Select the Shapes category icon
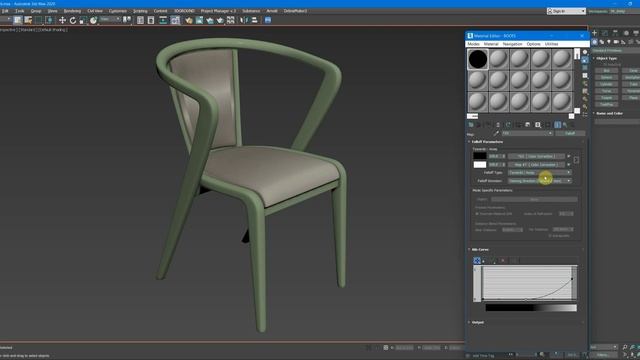This screenshot has width=640, height=360. click(602, 42)
